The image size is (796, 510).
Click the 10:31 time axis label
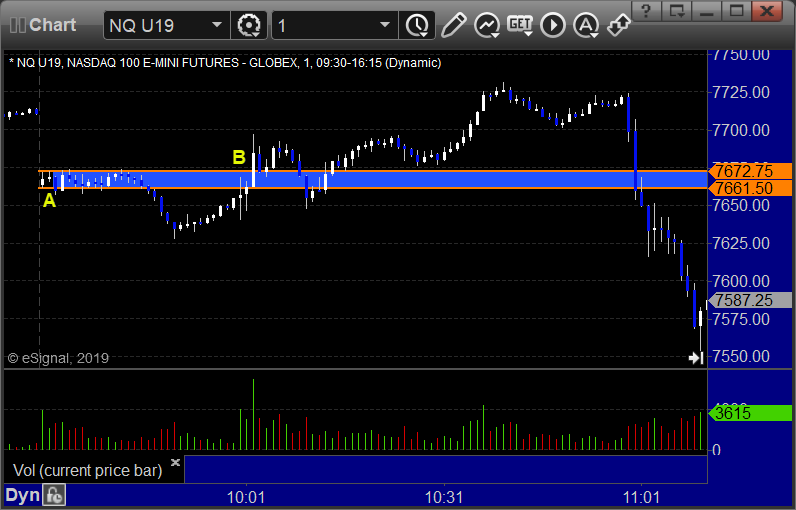(x=444, y=497)
